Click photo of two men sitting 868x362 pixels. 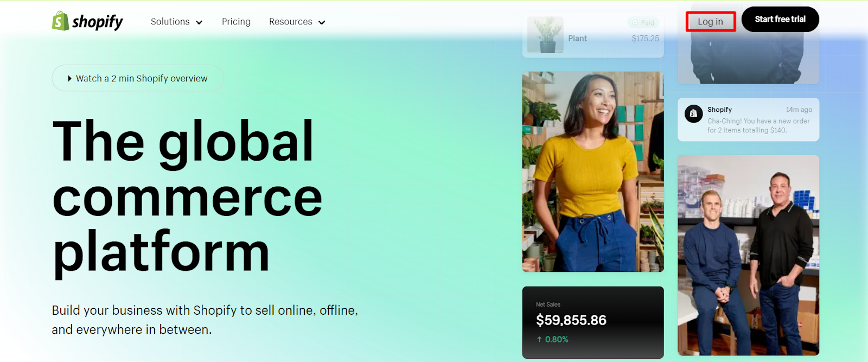748,255
